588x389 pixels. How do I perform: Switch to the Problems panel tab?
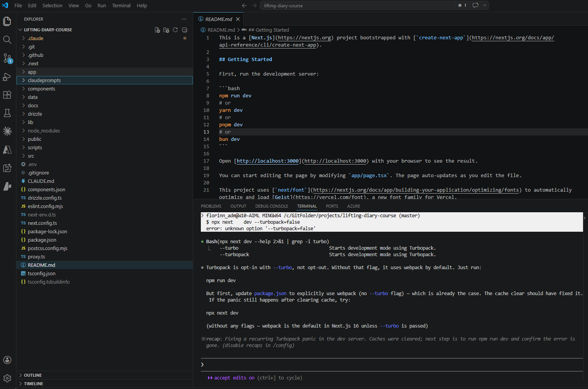(211, 206)
